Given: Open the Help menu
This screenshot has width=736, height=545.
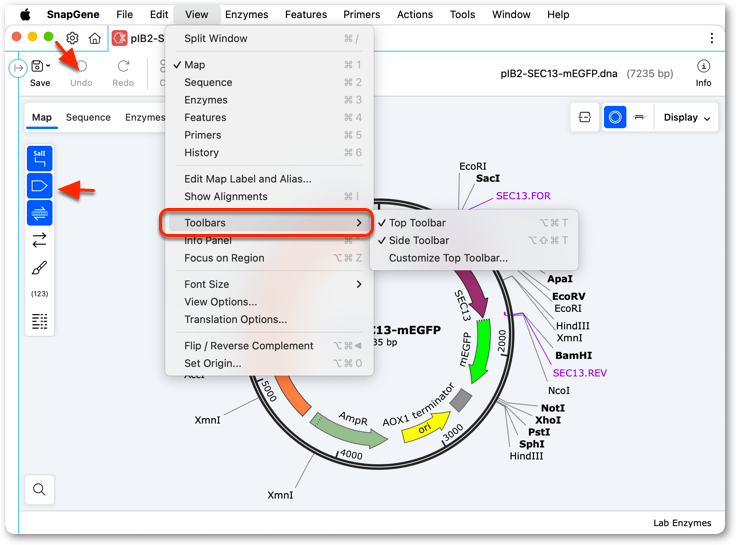Looking at the screenshot, I should [558, 15].
